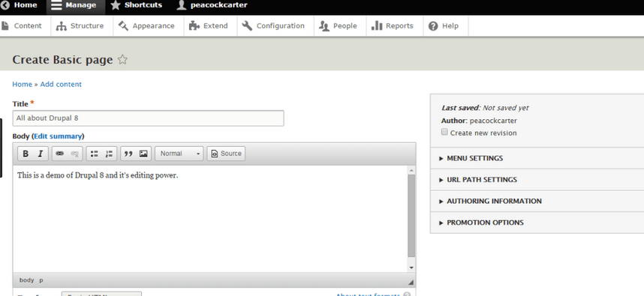Insert a numbered list
Image resolution: width=644 pixels, height=296 pixels.
point(109,154)
